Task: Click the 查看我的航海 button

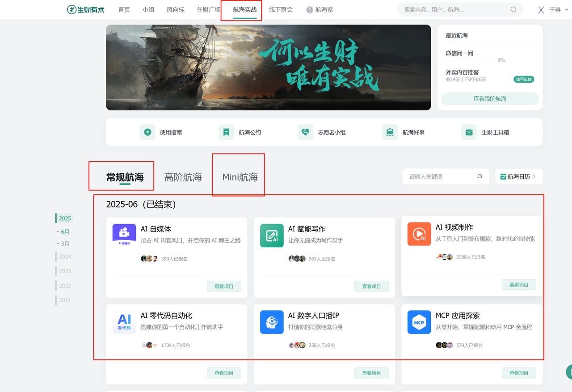Action: coord(490,99)
